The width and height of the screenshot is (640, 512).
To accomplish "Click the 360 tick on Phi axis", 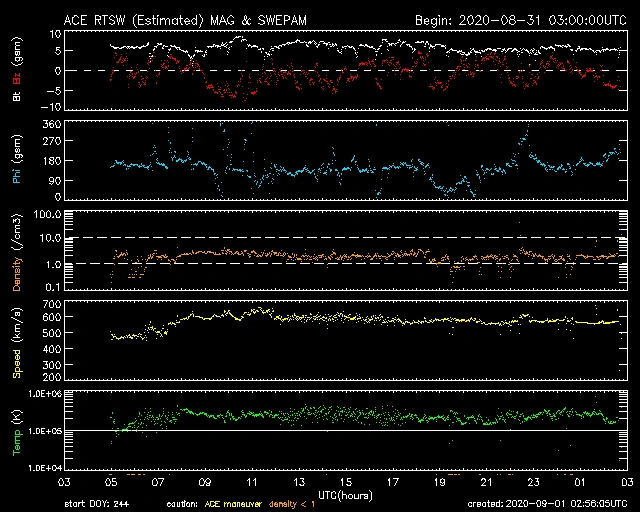I will coord(51,125).
